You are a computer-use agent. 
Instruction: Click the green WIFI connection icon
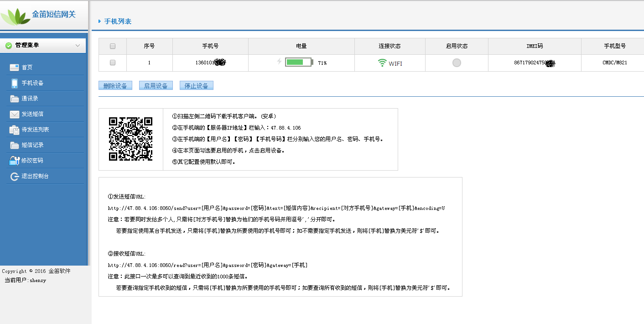click(x=382, y=63)
